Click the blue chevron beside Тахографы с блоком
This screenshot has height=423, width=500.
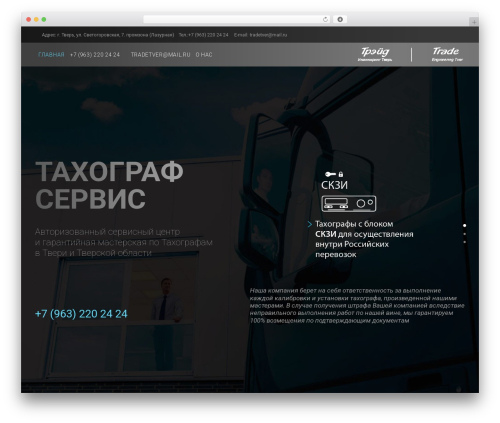pos(310,224)
